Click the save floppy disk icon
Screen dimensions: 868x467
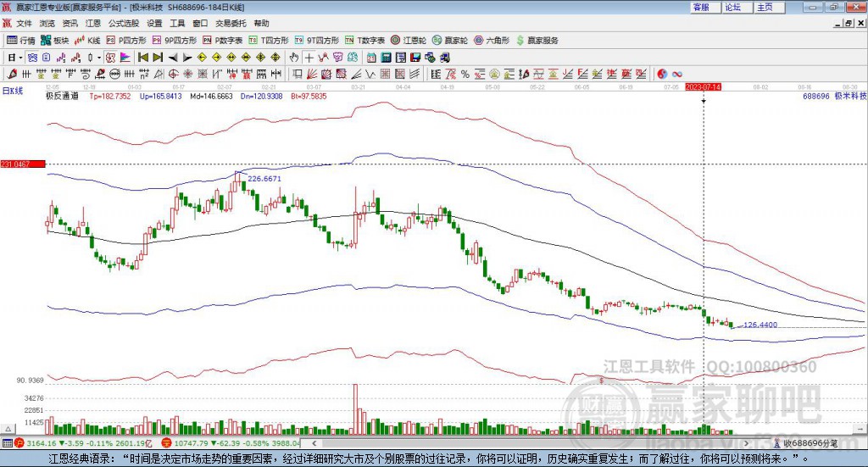[415, 58]
